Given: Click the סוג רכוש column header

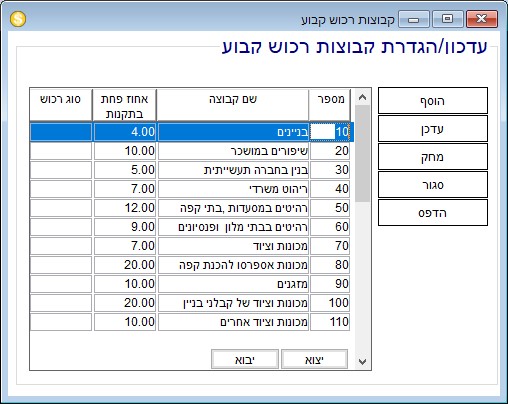Looking at the screenshot, I should 61,105.
